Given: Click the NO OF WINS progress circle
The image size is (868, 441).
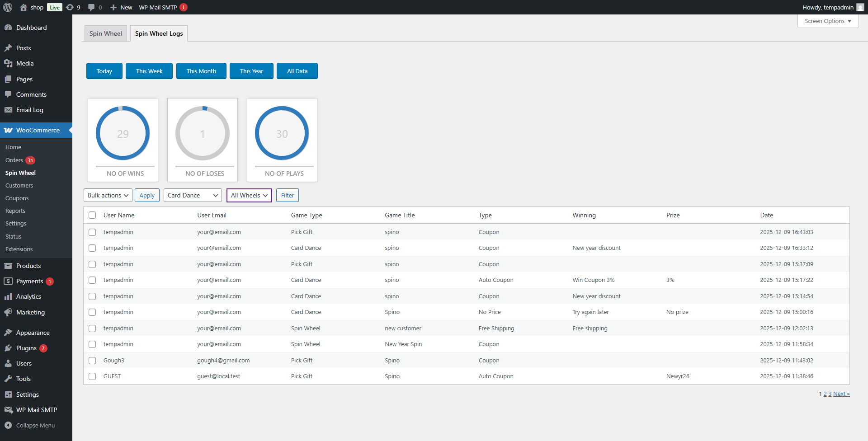Looking at the screenshot, I should [123, 133].
